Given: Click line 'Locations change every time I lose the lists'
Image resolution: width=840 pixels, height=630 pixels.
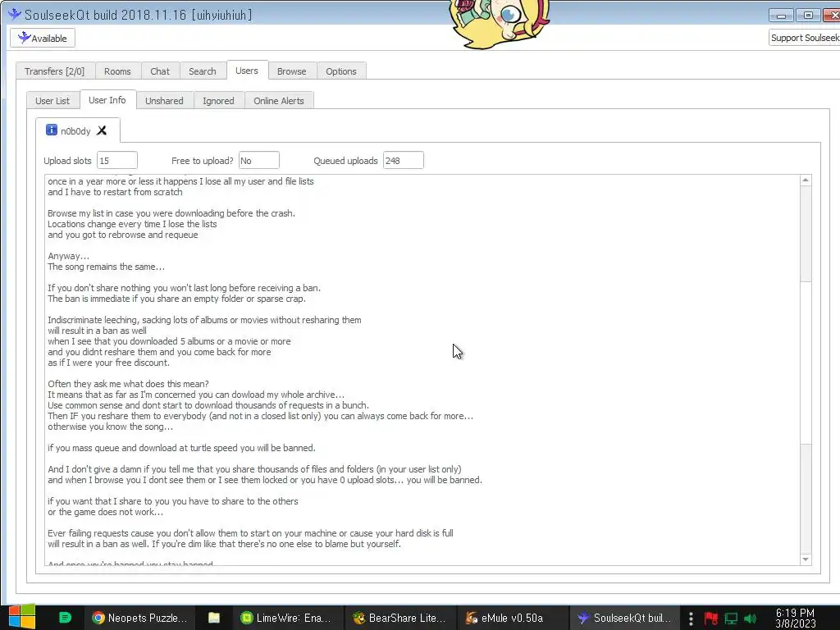Looking at the screenshot, I should pos(132,224).
